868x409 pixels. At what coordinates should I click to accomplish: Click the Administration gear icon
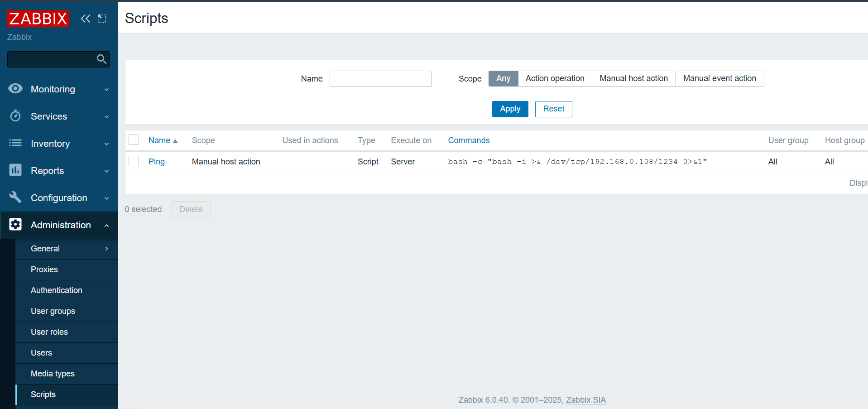[x=15, y=225]
